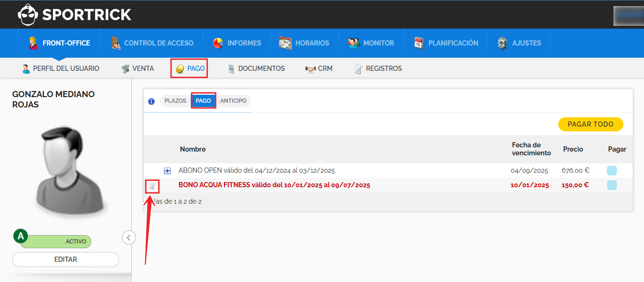Click the edit note icon for Bono Acqua Fitness

pyautogui.click(x=152, y=186)
